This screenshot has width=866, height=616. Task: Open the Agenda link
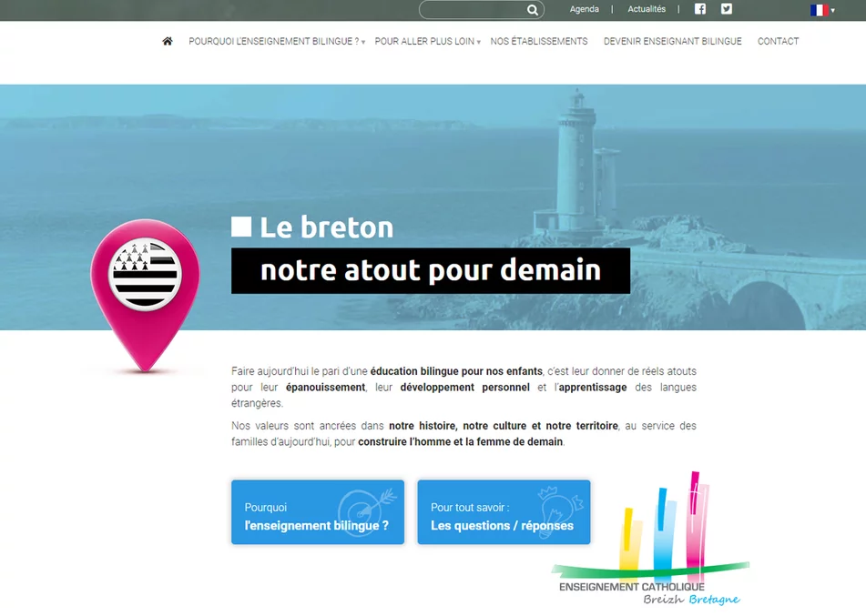tap(584, 9)
